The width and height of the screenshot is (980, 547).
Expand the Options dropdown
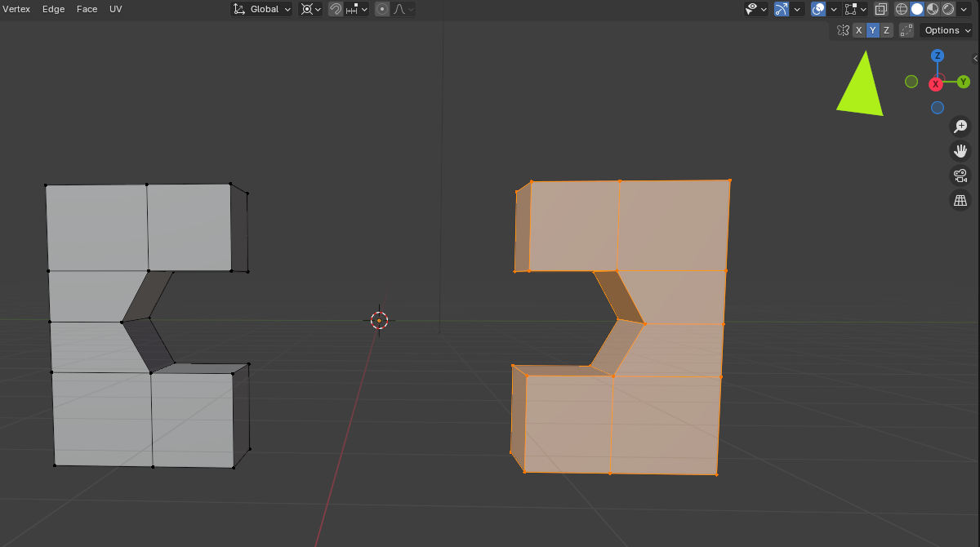[x=947, y=30]
